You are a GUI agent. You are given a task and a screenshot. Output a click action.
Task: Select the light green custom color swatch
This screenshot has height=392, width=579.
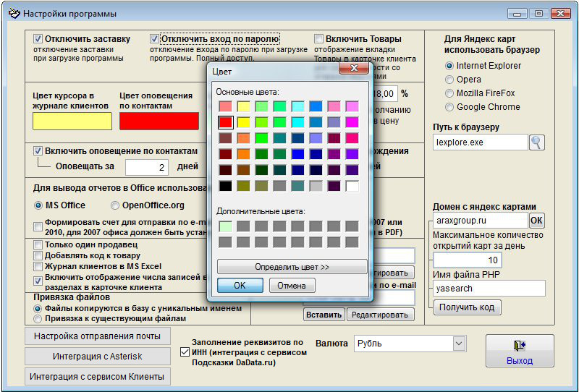click(x=225, y=226)
